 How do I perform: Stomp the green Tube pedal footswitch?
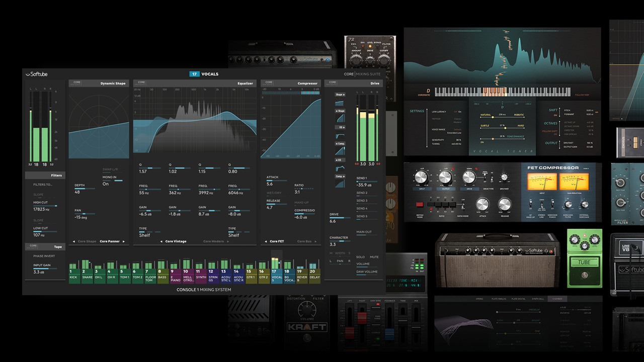click(x=584, y=275)
